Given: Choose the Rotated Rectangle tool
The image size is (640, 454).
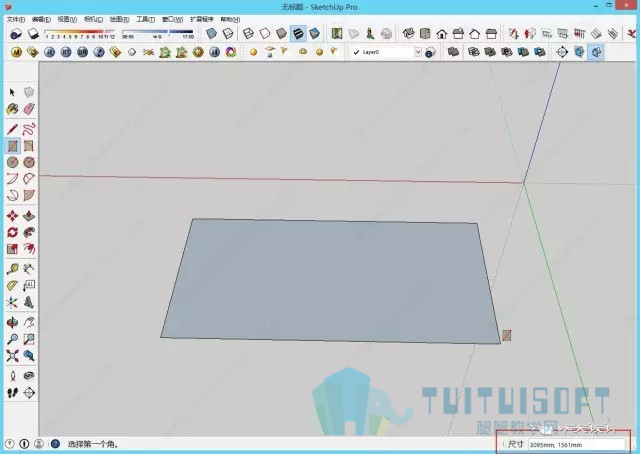Looking at the screenshot, I should (29, 146).
